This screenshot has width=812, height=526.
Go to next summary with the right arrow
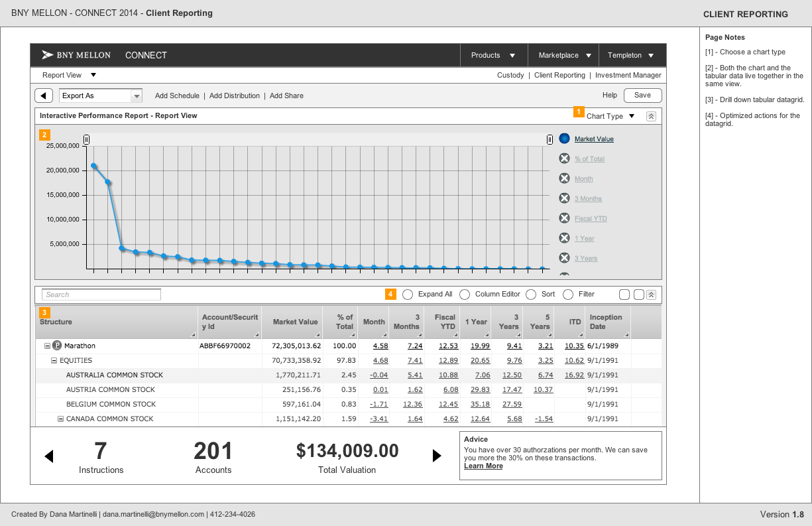437,456
